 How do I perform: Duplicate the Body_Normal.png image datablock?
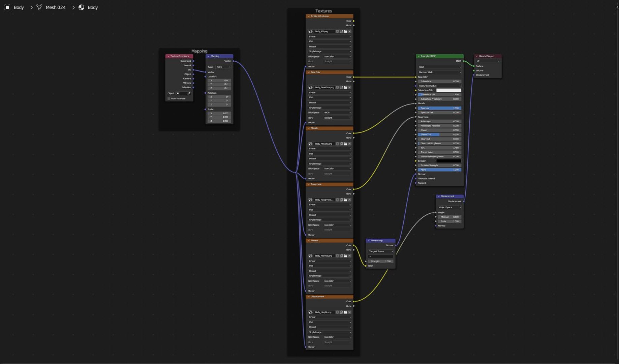pyautogui.click(x=341, y=256)
